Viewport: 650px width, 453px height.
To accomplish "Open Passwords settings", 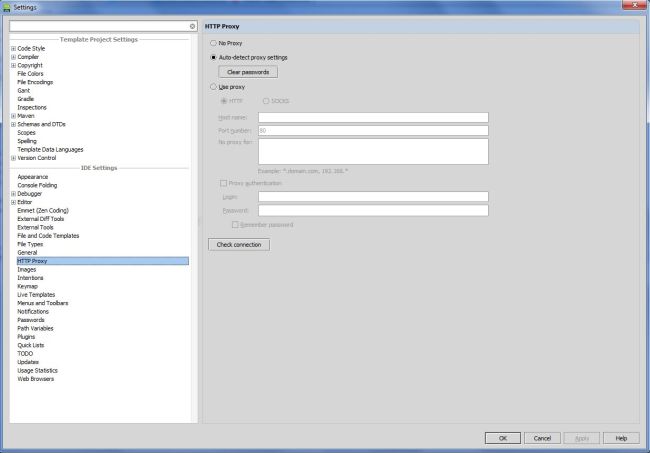I will click(x=31, y=320).
